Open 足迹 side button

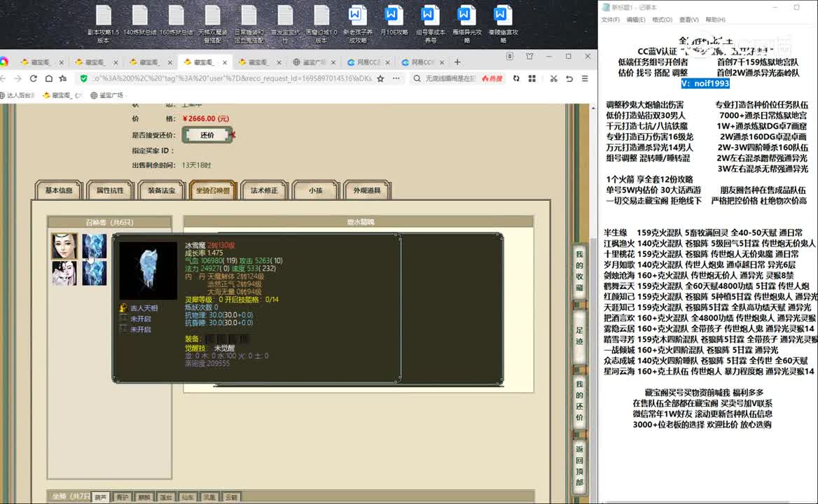[x=579, y=335]
